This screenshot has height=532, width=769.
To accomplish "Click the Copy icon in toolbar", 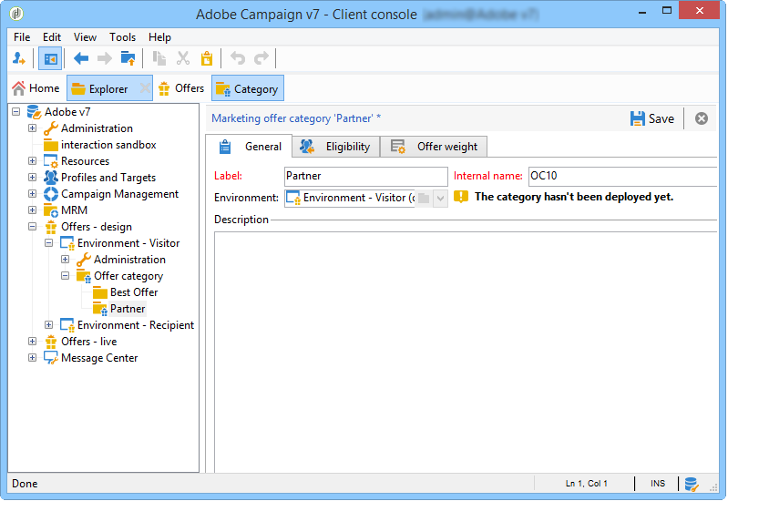I will click(x=159, y=58).
